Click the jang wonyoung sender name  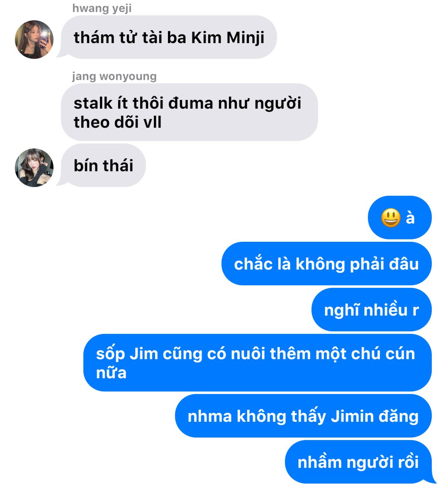(114, 76)
